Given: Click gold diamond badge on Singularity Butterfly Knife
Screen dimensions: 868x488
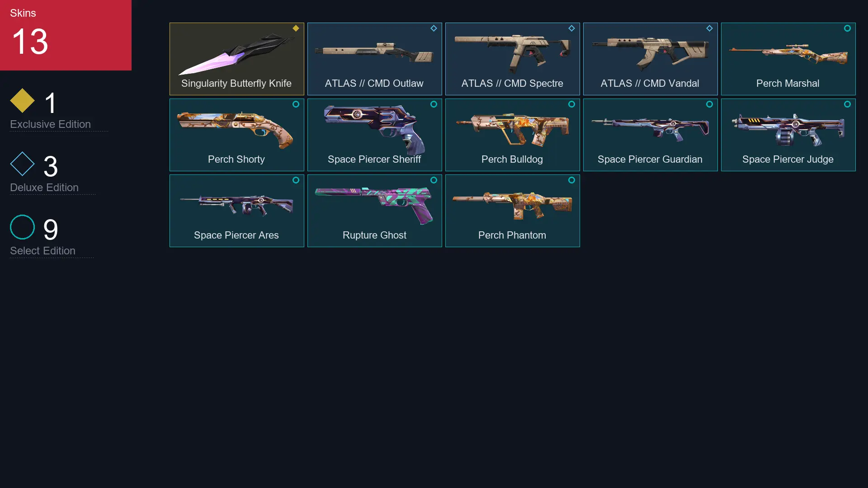Looking at the screenshot, I should [x=296, y=28].
